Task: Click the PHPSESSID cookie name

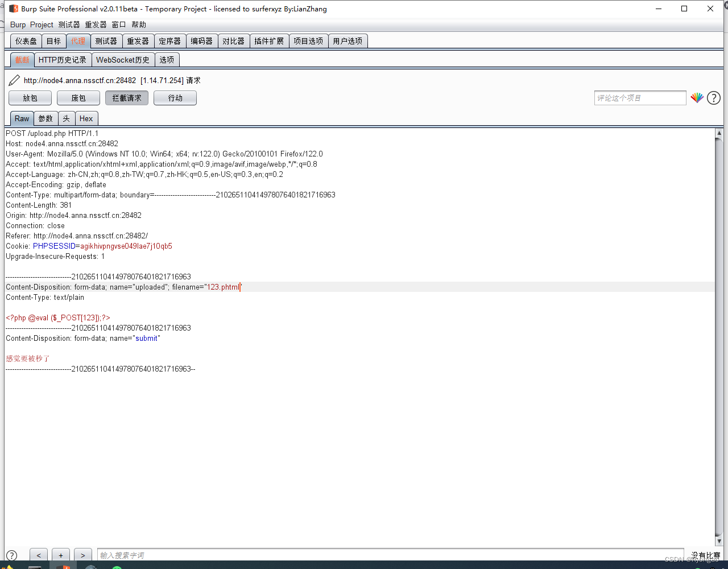Action: (x=54, y=246)
